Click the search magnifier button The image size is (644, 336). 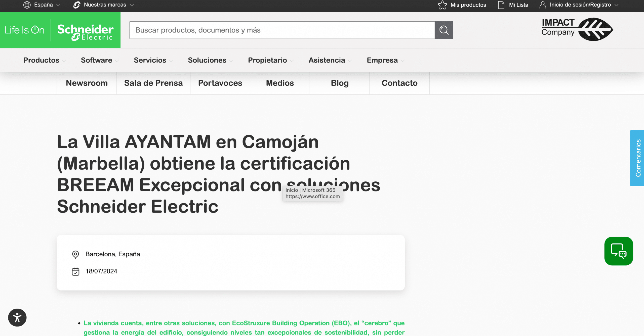pyautogui.click(x=444, y=30)
